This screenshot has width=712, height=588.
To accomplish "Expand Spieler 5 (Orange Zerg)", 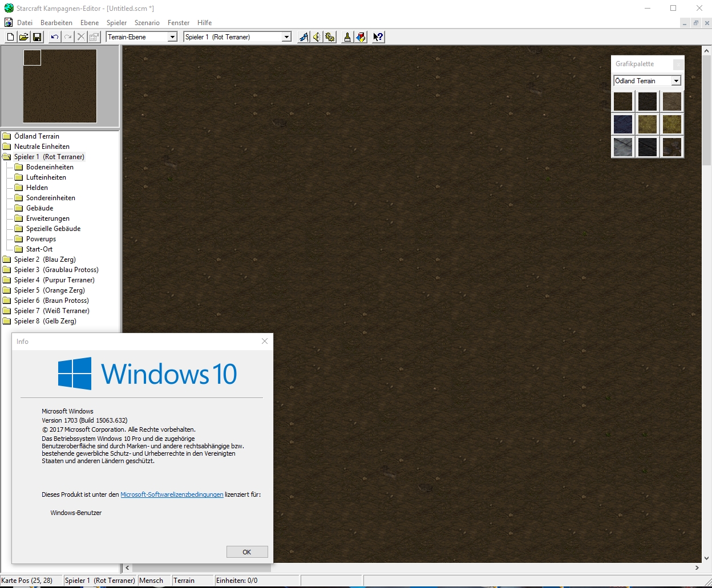I will click(x=44, y=290).
